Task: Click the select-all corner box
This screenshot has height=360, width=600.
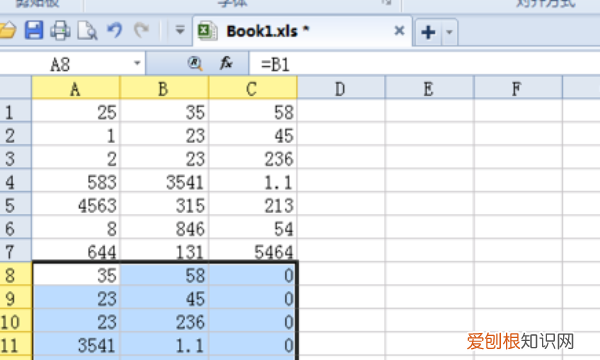Action: 15,88
